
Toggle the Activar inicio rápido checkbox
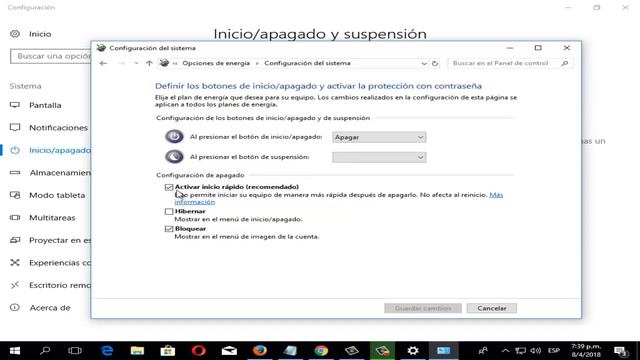(169, 187)
